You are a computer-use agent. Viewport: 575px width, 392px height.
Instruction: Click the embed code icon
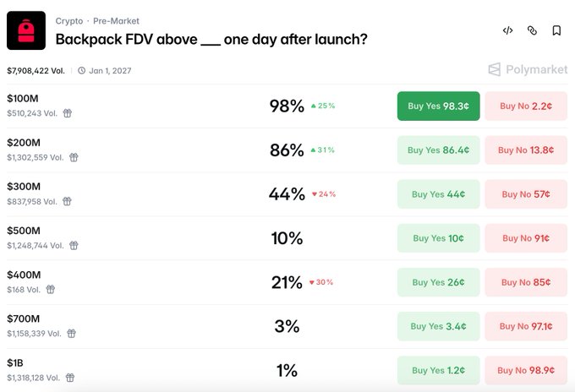click(507, 30)
